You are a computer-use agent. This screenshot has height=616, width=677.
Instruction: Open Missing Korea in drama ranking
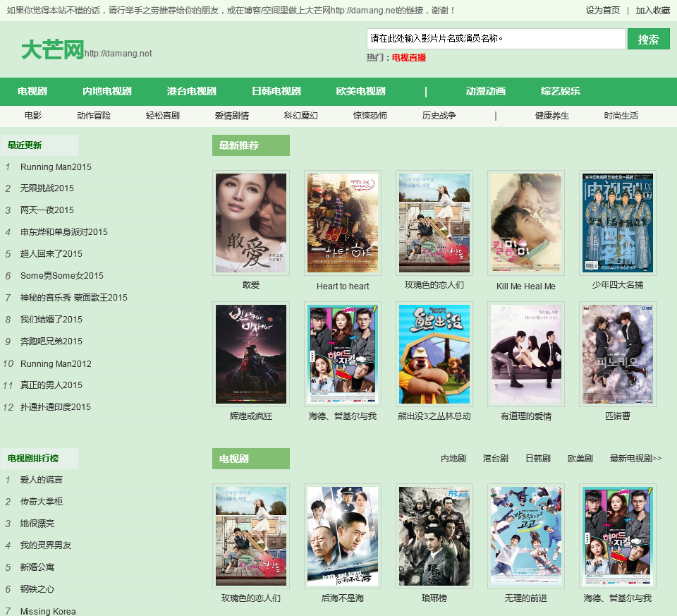pos(48,611)
